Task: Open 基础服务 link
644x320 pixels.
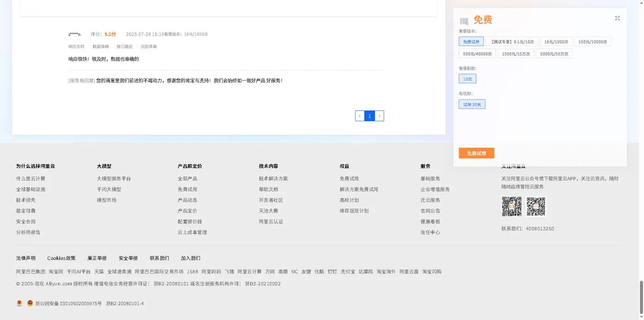Action: (430, 179)
